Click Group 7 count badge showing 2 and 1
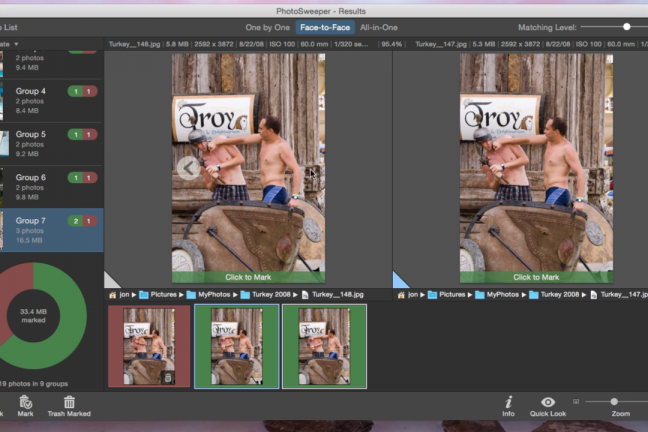The width and height of the screenshot is (648, 432). click(x=83, y=221)
